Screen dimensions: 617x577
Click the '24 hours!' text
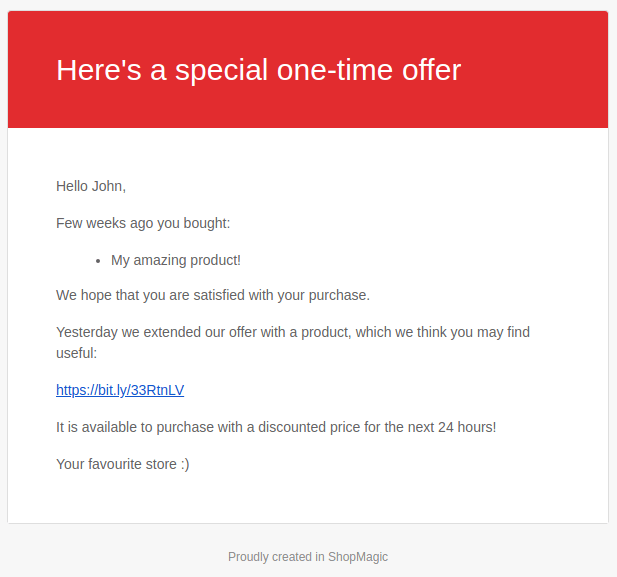[467, 427]
